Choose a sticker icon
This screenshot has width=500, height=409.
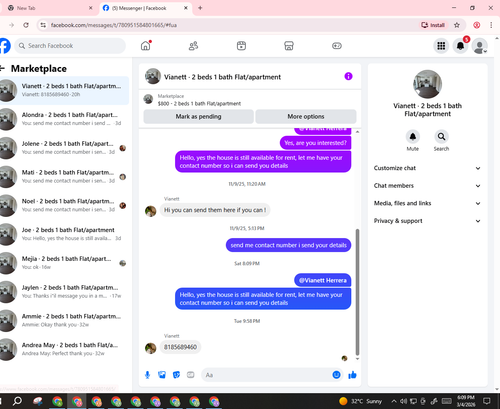coord(176,375)
